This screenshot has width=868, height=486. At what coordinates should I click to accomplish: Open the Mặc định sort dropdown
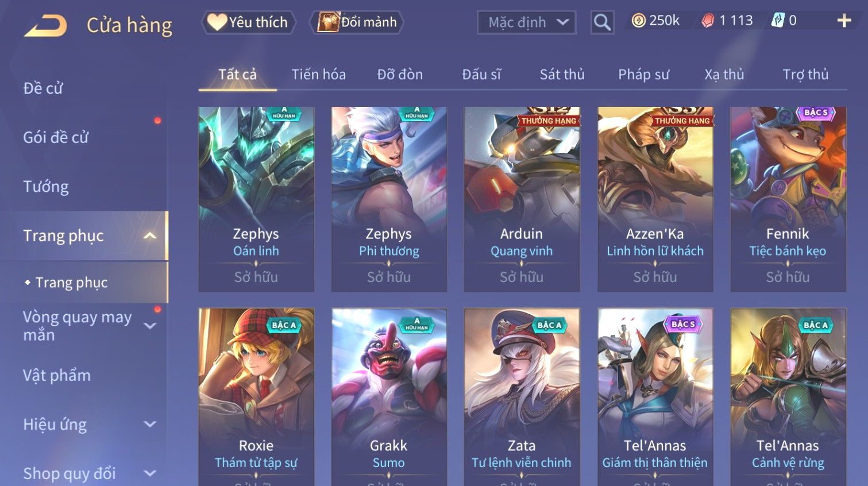[526, 22]
